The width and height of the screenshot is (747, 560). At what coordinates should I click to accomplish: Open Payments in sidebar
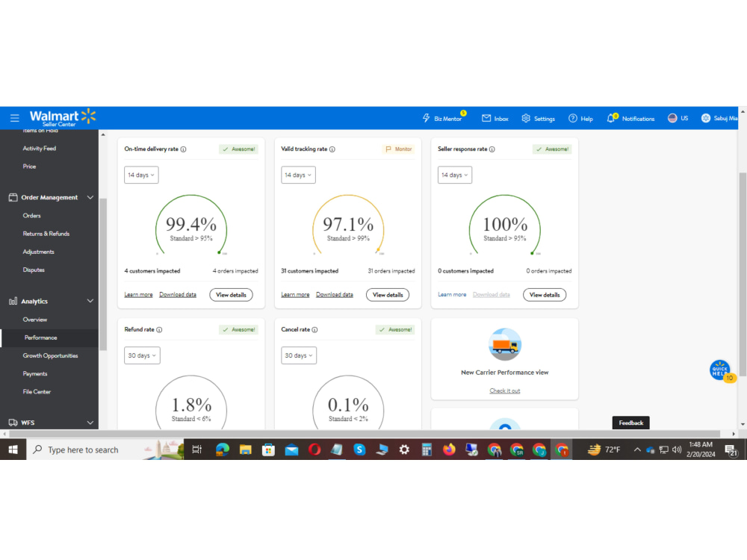[x=35, y=374]
